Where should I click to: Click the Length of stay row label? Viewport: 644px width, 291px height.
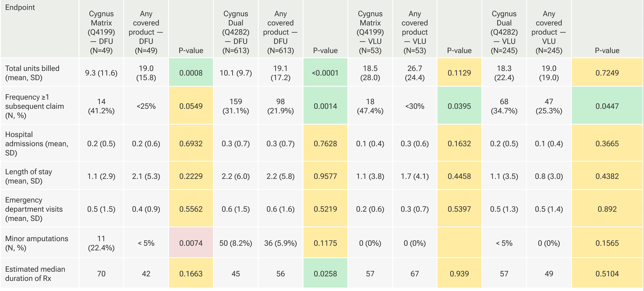point(29,176)
